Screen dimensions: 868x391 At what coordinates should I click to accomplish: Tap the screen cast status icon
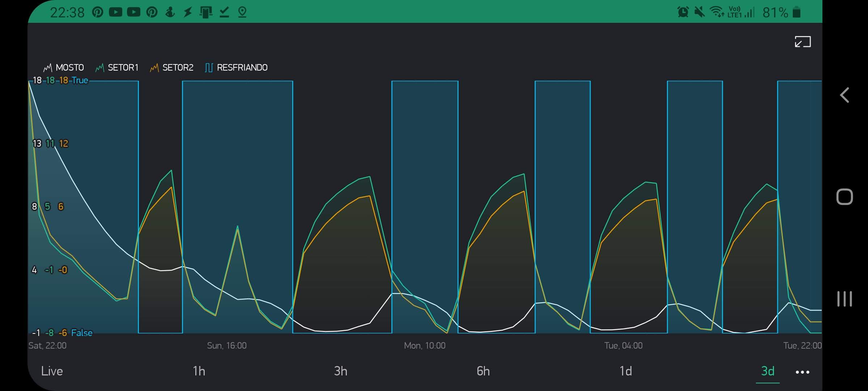tap(206, 12)
